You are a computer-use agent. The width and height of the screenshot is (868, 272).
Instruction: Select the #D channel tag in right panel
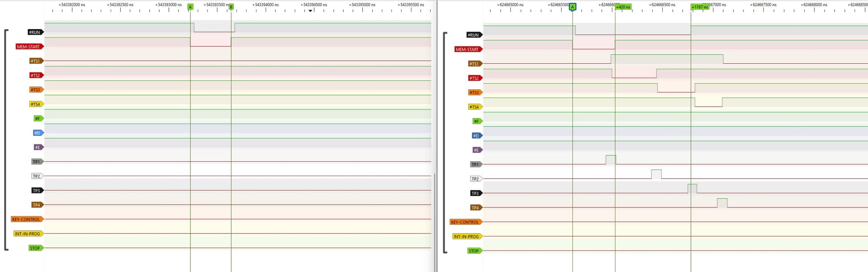tap(477, 135)
